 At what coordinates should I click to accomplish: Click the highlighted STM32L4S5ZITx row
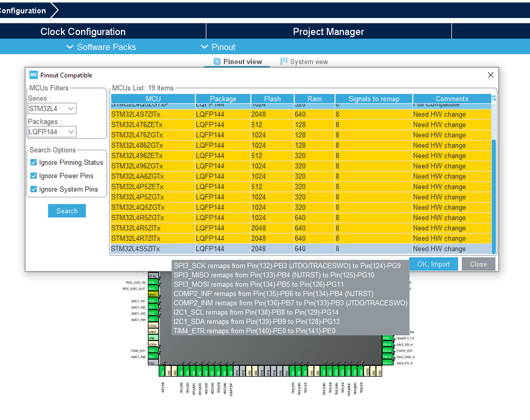301,249
